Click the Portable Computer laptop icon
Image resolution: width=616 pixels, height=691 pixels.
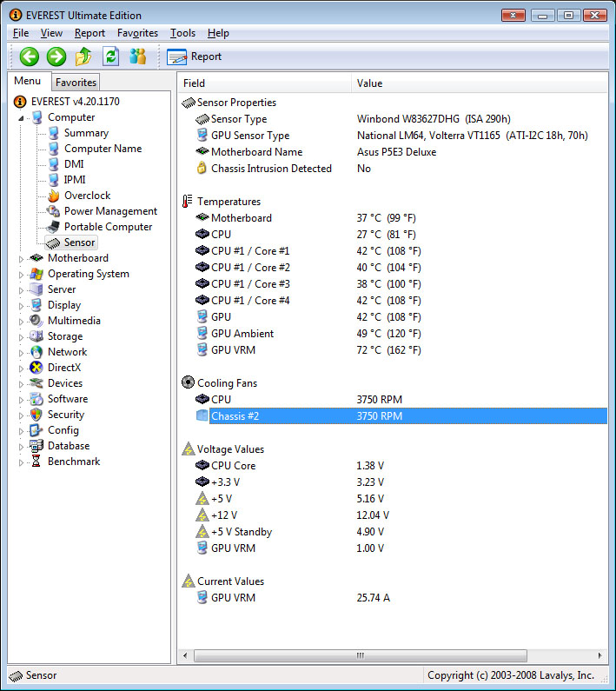(53, 227)
